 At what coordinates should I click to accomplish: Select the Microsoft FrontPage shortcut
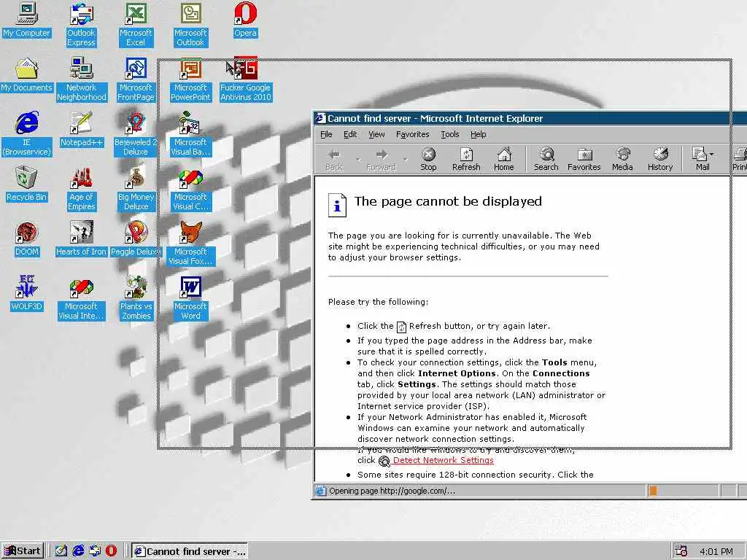(x=136, y=79)
